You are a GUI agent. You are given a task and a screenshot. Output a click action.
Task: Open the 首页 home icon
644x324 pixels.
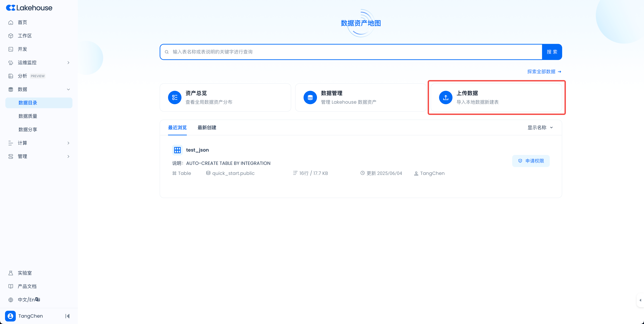tap(11, 22)
